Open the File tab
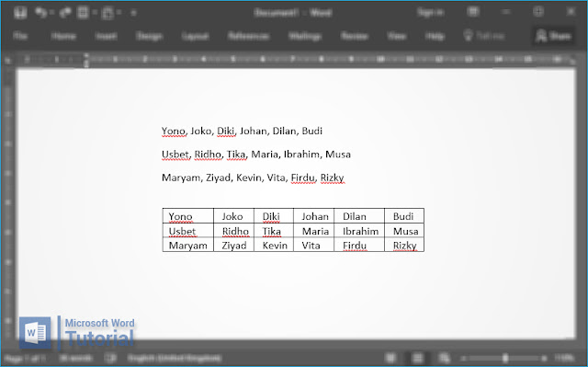The height and width of the screenshot is (367, 588). (x=20, y=36)
